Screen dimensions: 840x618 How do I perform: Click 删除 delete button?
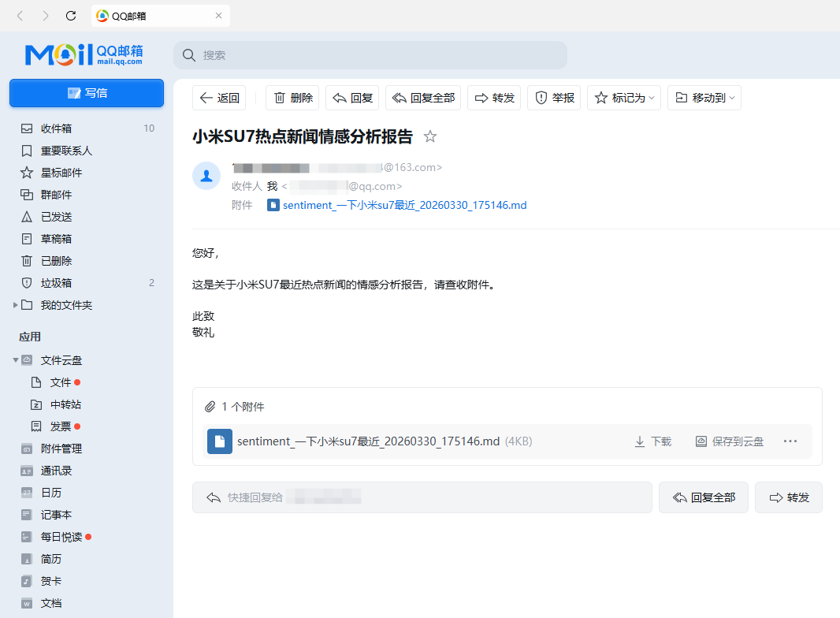292,98
